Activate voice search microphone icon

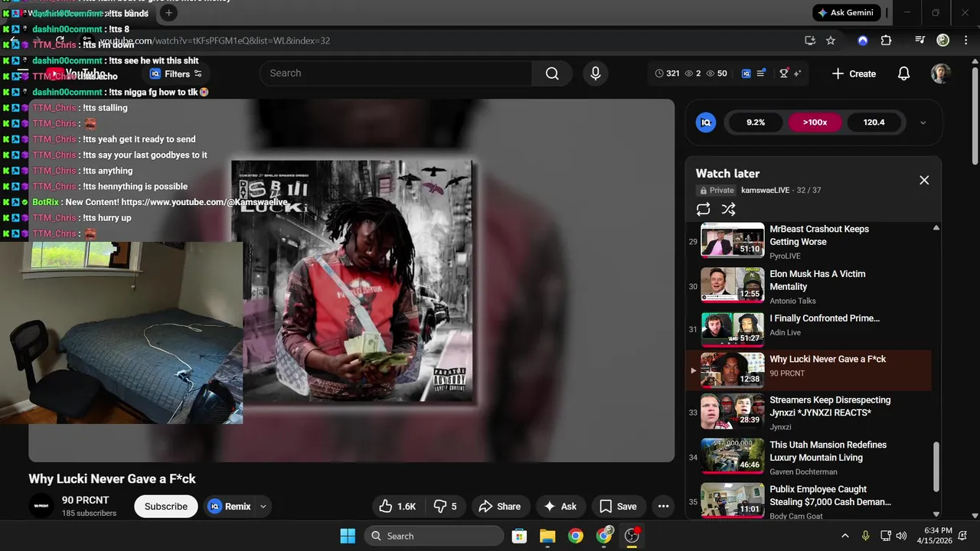point(595,73)
